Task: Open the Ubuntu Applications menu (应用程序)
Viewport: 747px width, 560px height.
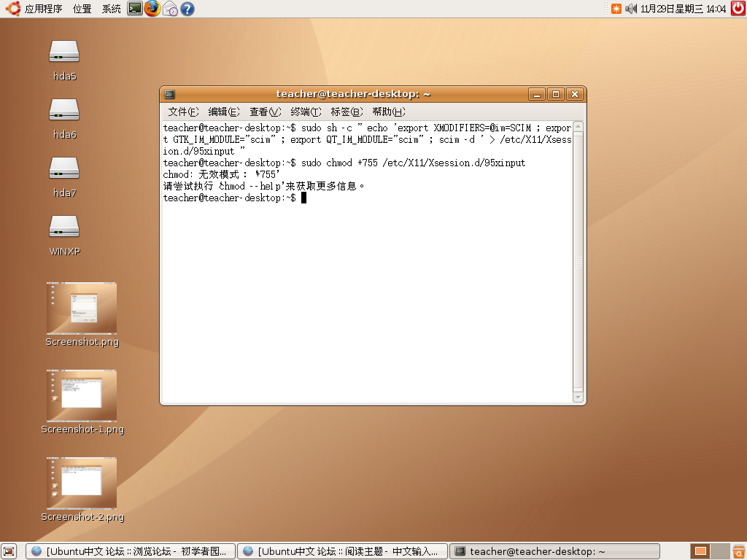Action: (34, 9)
